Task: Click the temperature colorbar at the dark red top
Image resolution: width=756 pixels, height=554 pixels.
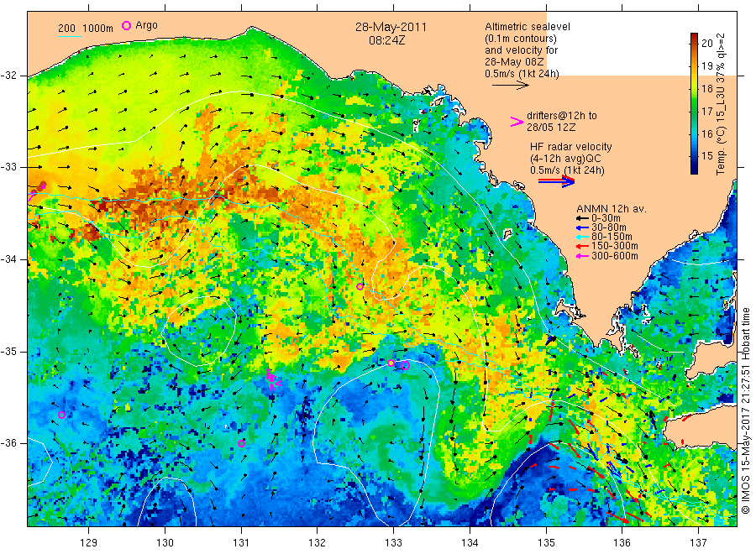Action: [x=694, y=37]
